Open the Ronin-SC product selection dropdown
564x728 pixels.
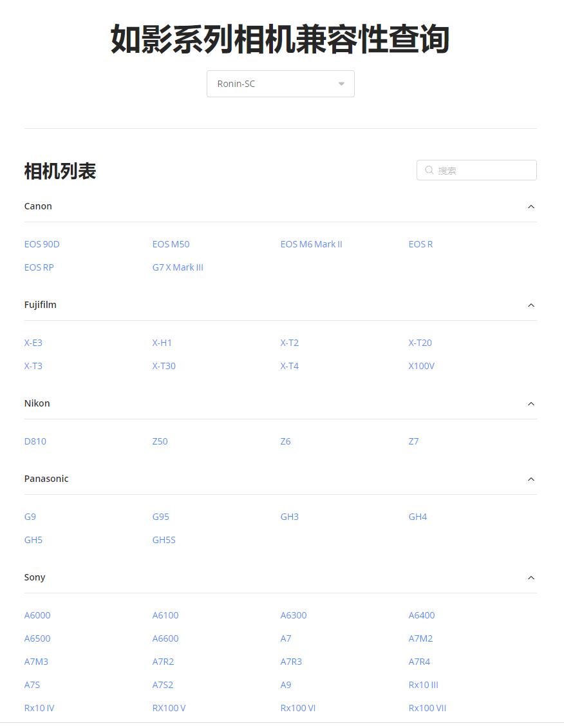pos(280,84)
